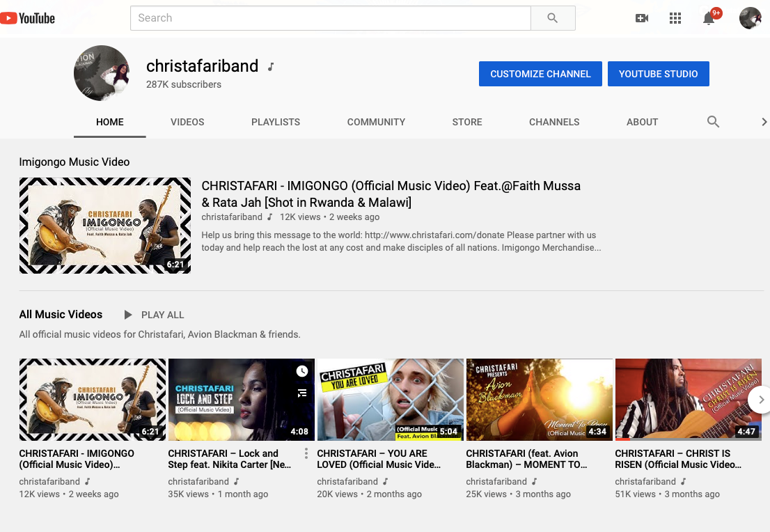Click the Play All link text
The image size is (770, 532).
pos(162,315)
